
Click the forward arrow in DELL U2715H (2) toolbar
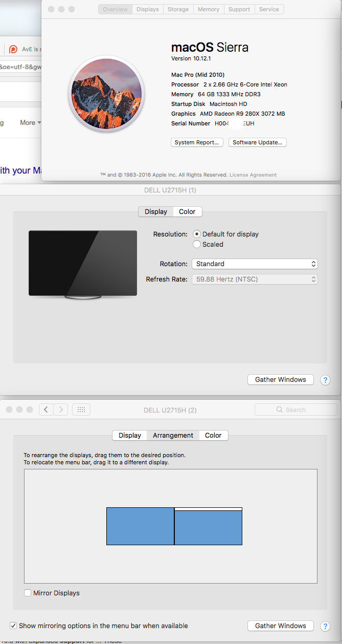(61, 409)
